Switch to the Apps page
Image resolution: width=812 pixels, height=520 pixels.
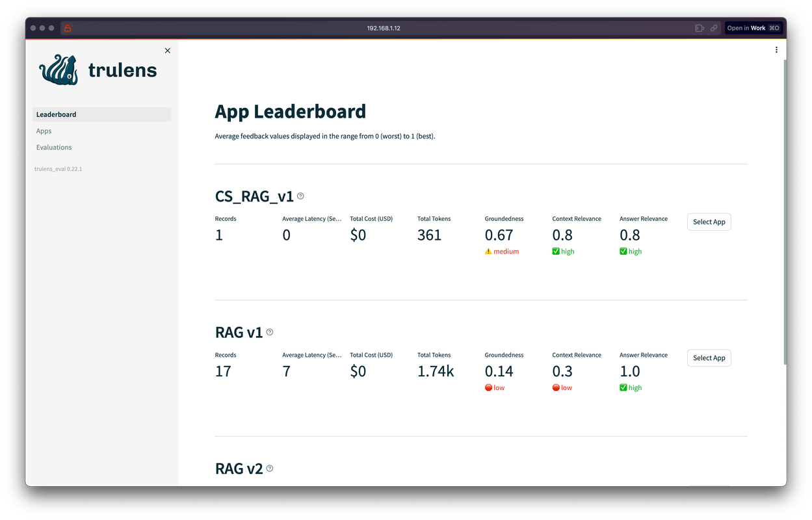point(44,131)
